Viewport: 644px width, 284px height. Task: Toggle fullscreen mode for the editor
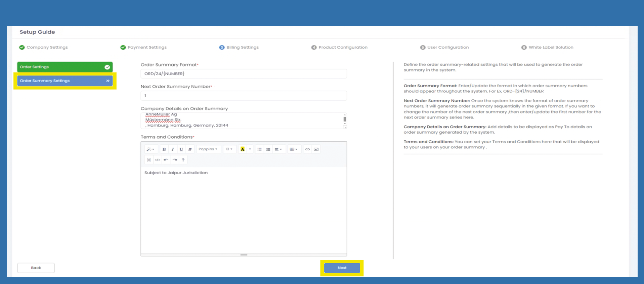click(149, 160)
